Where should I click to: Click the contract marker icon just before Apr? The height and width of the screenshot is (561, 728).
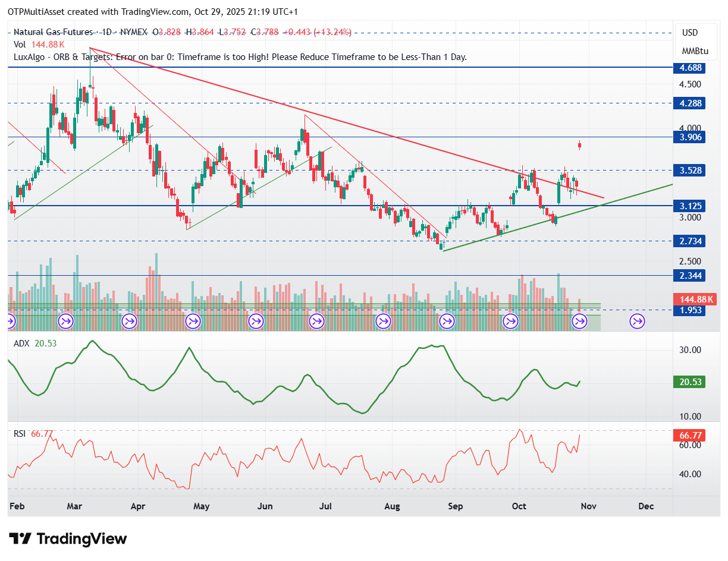click(x=129, y=322)
